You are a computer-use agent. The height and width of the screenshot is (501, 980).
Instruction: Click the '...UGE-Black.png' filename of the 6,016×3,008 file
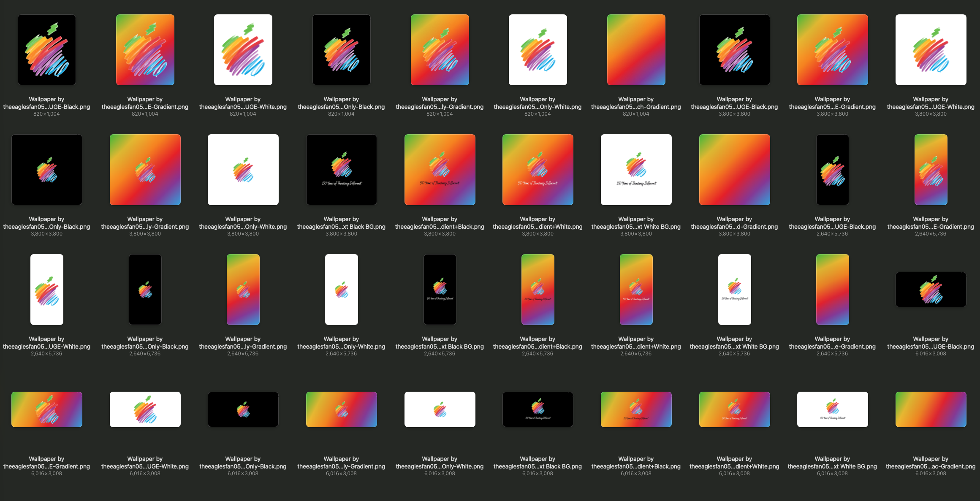coord(931,347)
